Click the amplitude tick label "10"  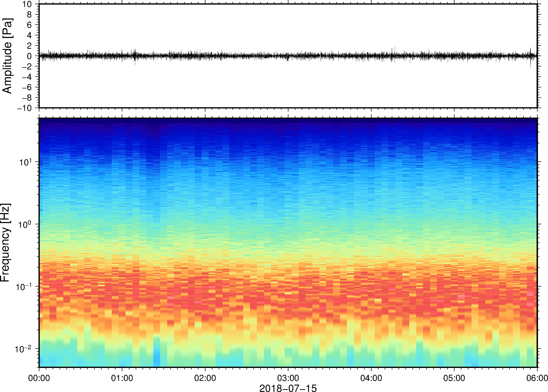(27, 4)
